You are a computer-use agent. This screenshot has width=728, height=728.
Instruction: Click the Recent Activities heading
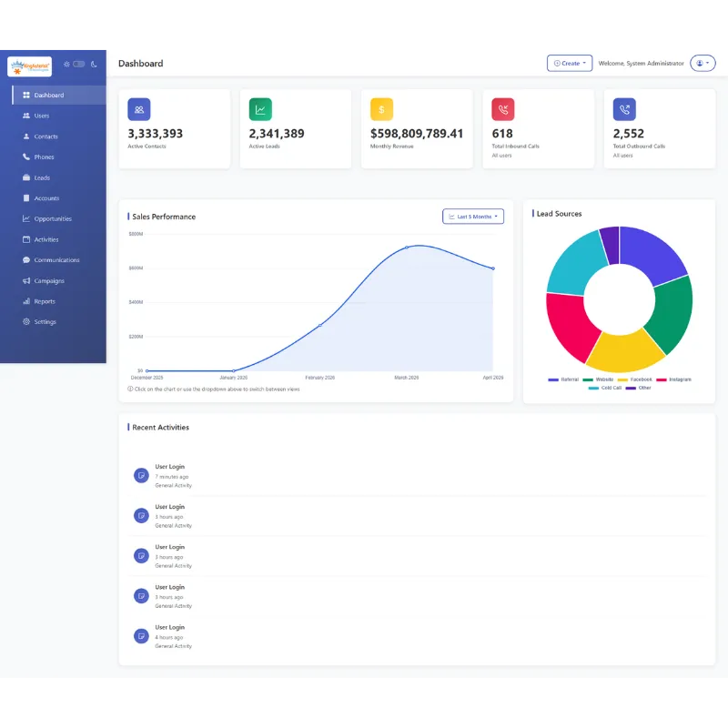pyautogui.click(x=161, y=427)
